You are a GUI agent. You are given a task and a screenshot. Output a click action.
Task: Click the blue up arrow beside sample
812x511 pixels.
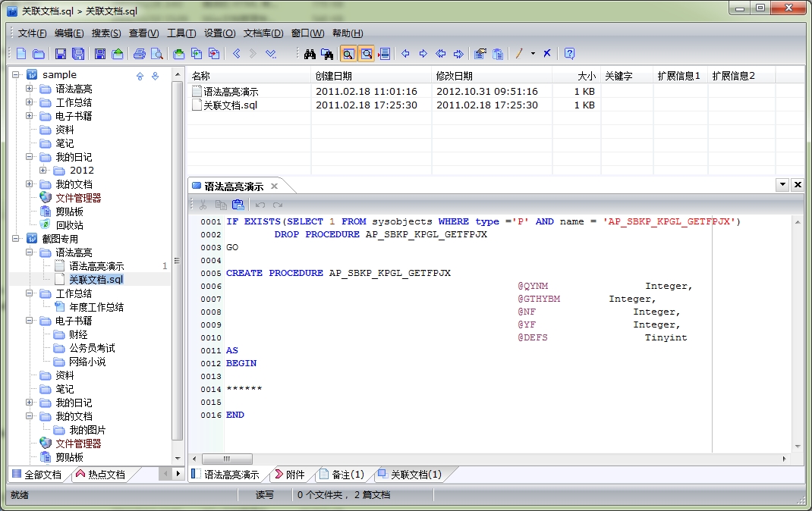click(x=140, y=76)
